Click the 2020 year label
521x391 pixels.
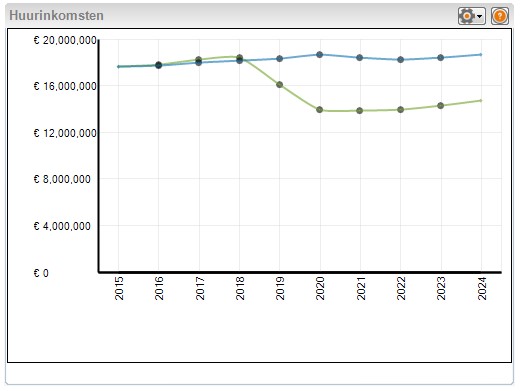click(320, 288)
